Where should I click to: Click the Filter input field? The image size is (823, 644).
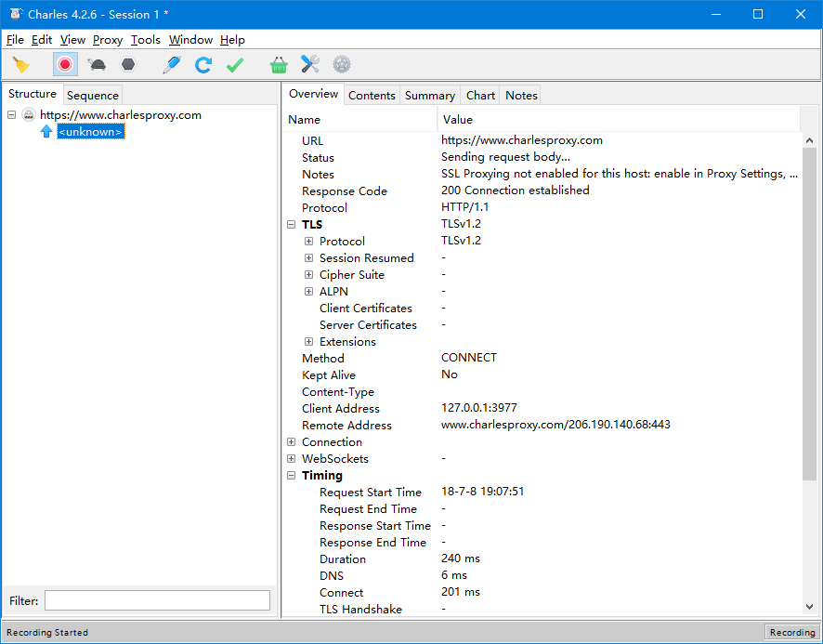tap(157, 600)
